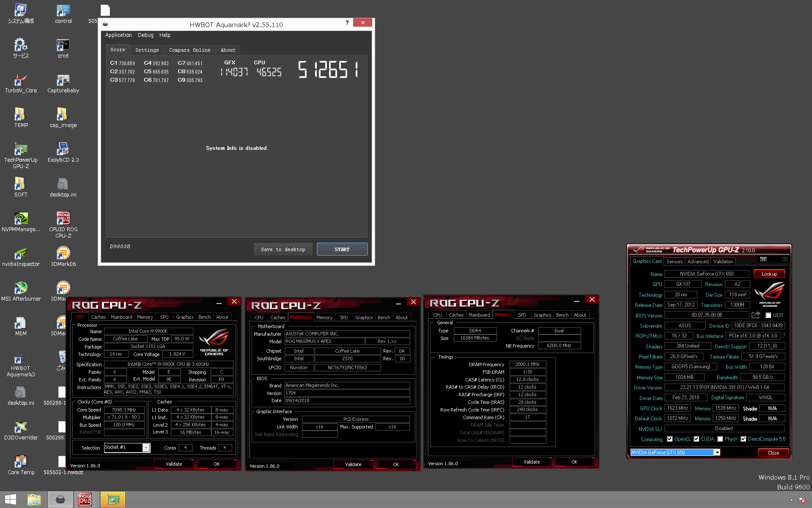Click the Bus Interface question mark icon

(x=784, y=336)
